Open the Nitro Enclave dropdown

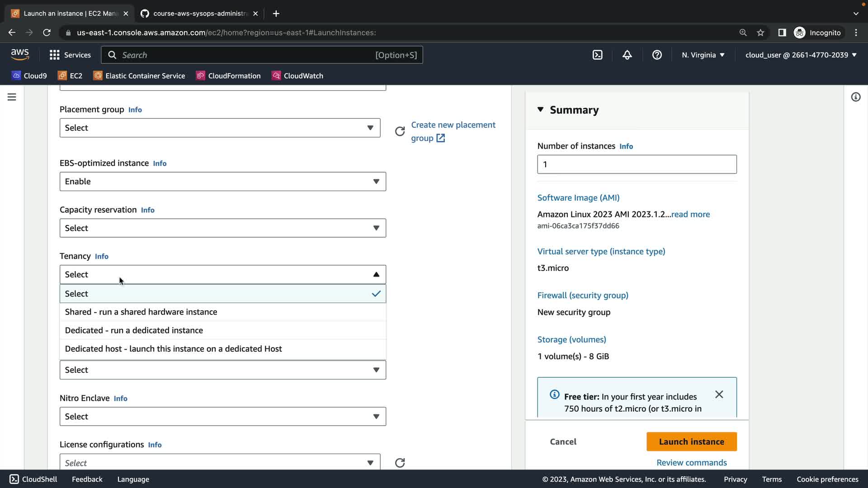click(x=222, y=417)
